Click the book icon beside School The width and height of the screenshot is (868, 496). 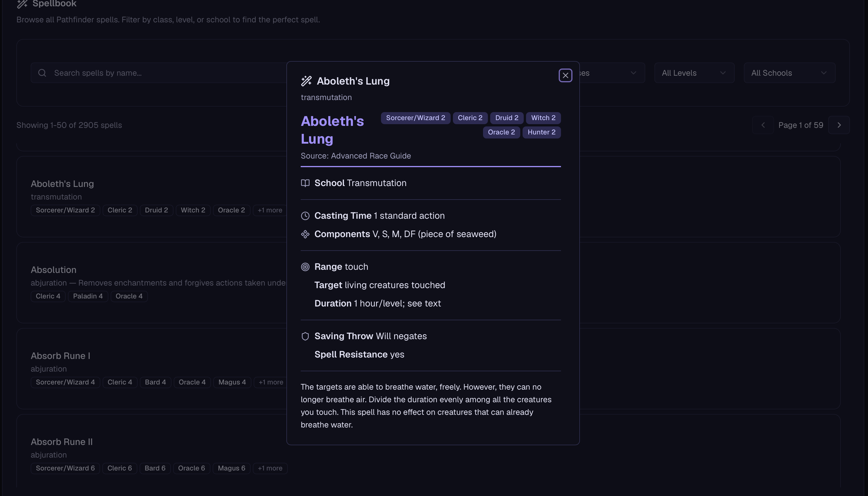coord(305,183)
